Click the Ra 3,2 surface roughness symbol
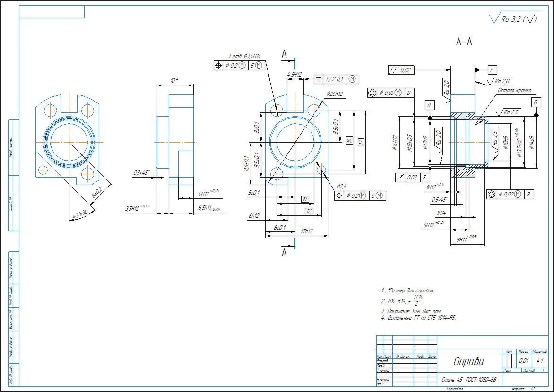Screen dimensions: 554x392 pos(513,19)
